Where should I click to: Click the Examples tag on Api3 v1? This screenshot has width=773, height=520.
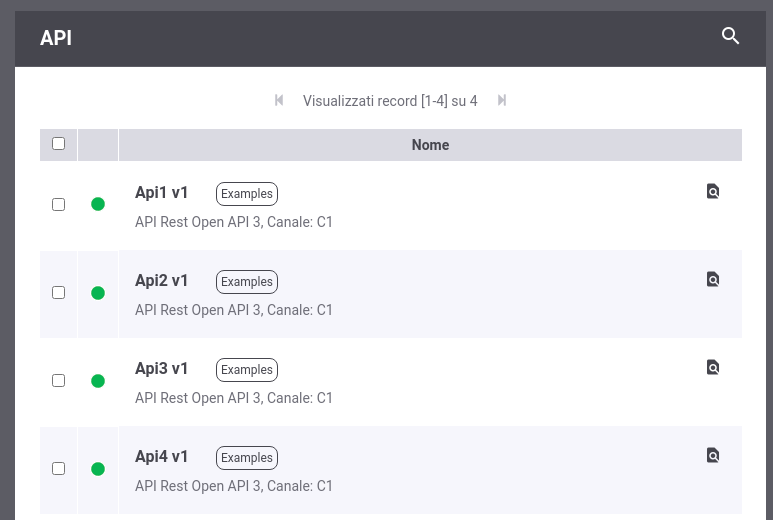(x=247, y=370)
